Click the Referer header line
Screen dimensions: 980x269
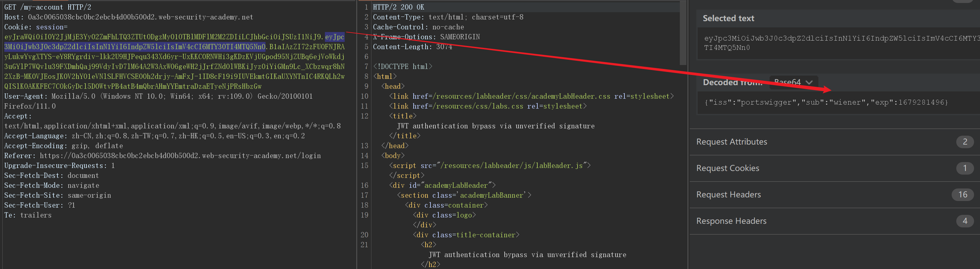pyautogui.click(x=162, y=155)
